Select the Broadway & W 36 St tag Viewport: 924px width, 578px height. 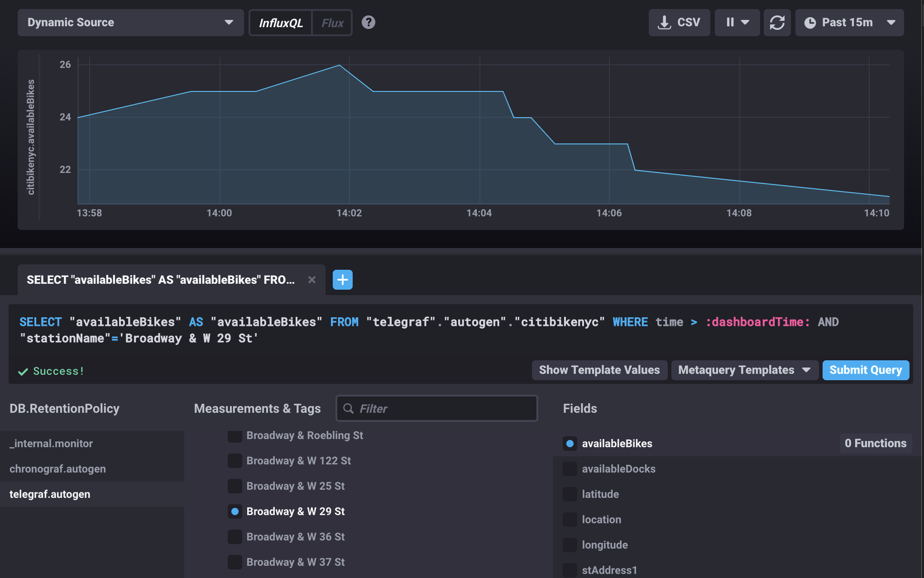(235, 537)
